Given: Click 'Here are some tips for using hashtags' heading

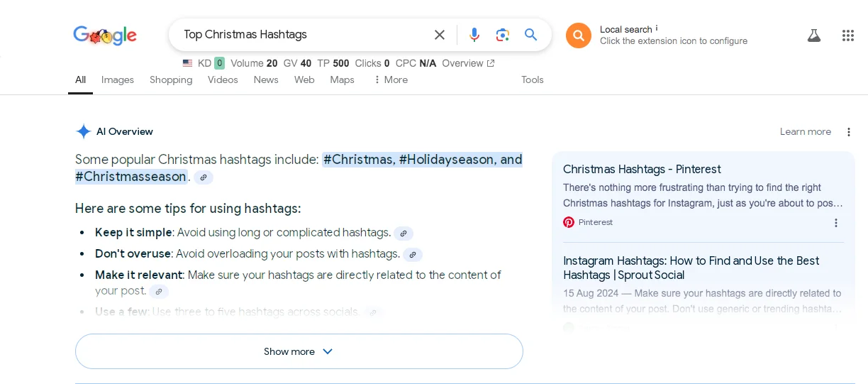Looking at the screenshot, I should tap(188, 209).
